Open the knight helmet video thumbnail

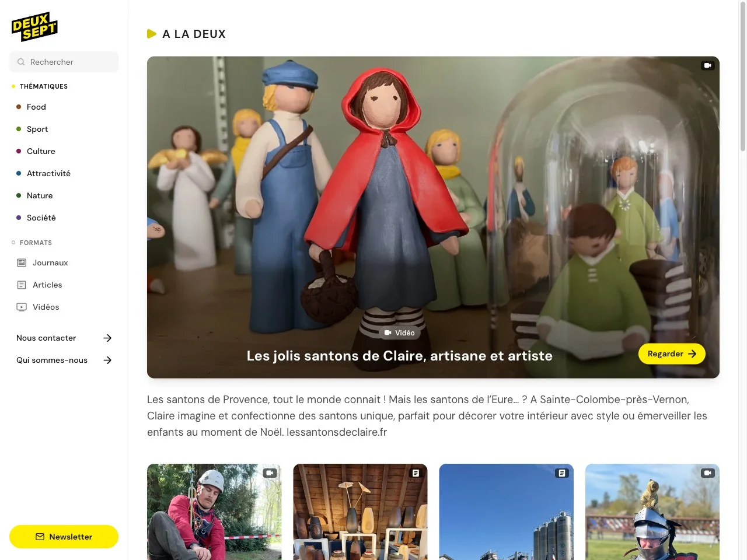652,512
